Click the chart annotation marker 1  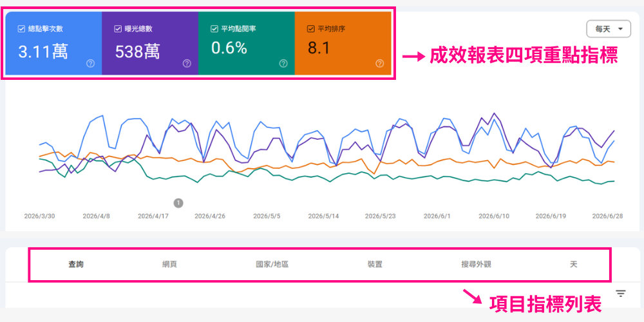click(178, 203)
